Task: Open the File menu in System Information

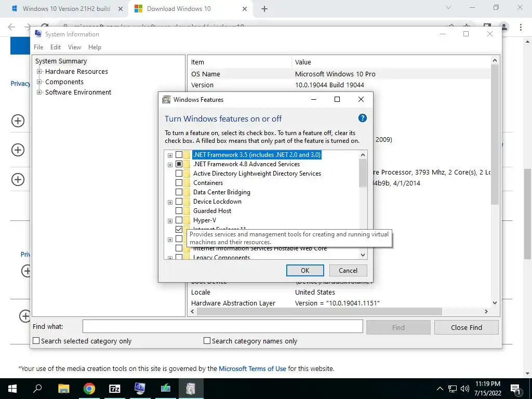Action: coord(38,47)
